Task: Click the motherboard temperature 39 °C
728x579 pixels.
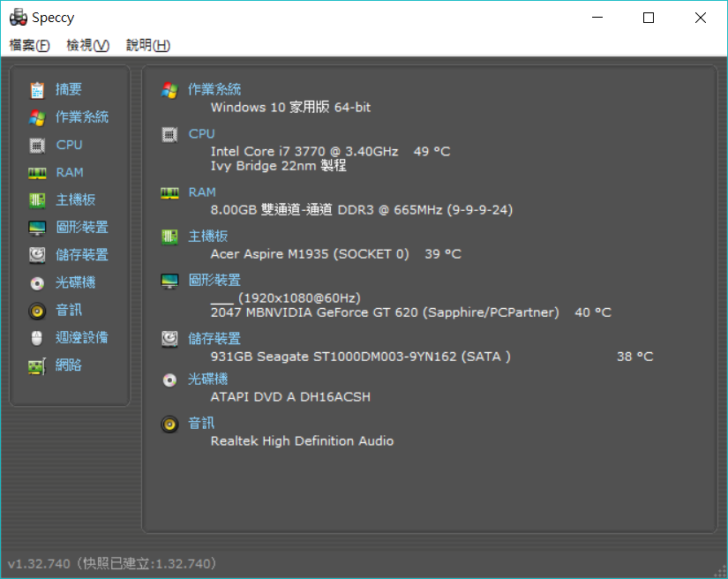Action: [443, 254]
